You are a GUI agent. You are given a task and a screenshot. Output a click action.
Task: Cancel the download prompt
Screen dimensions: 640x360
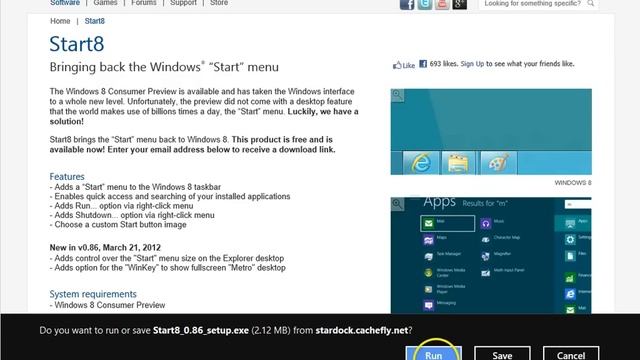(571, 353)
